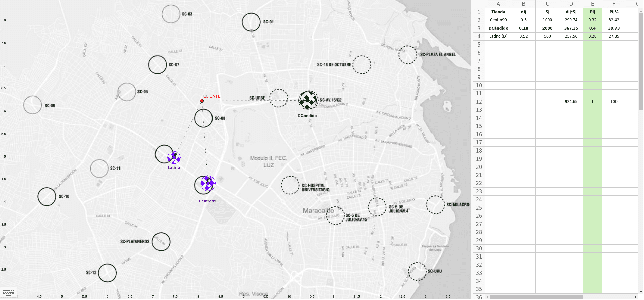Select the dashed SC-18 DE OCTUBRE circle
The width and height of the screenshot is (644, 300).
(362, 65)
